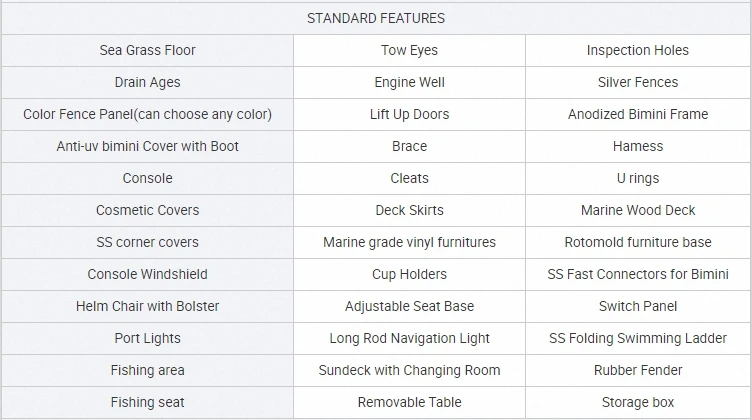The width and height of the screenshot is (752, 420).
Task: Click Marine grade vinyl furnitures cell
Action: [409, 242]
